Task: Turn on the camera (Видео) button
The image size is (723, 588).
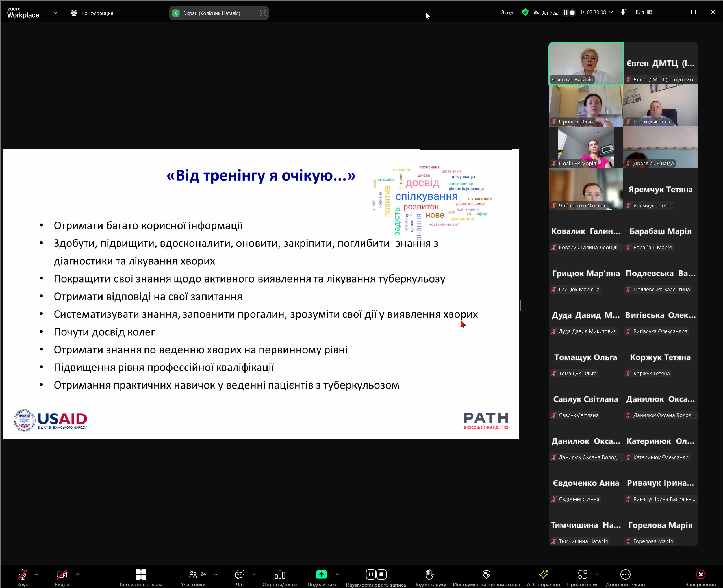Action: pos(62,574)
